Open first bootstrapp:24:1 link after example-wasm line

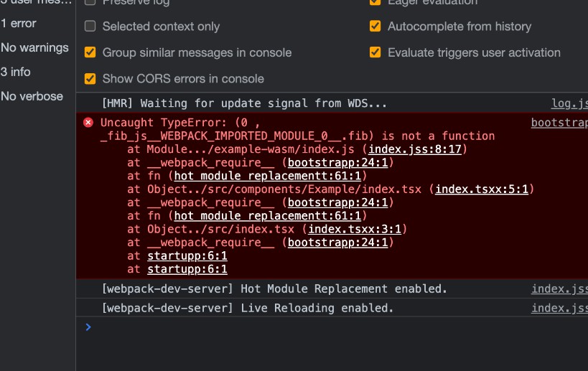coord(338,163)
